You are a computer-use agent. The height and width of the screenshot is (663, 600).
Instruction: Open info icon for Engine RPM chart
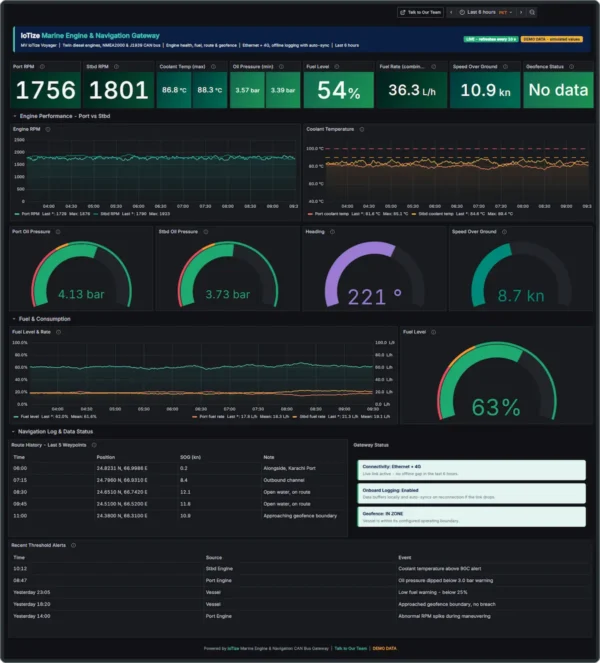click(x=48, y=129)
